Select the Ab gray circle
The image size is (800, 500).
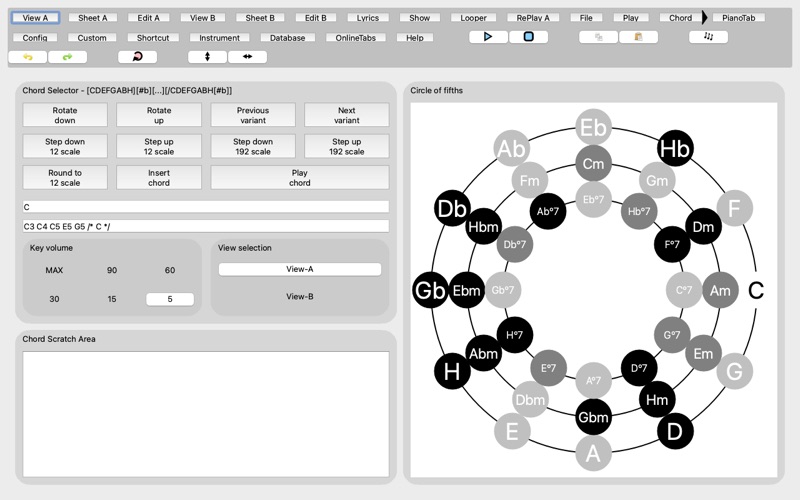pos(512,148)
